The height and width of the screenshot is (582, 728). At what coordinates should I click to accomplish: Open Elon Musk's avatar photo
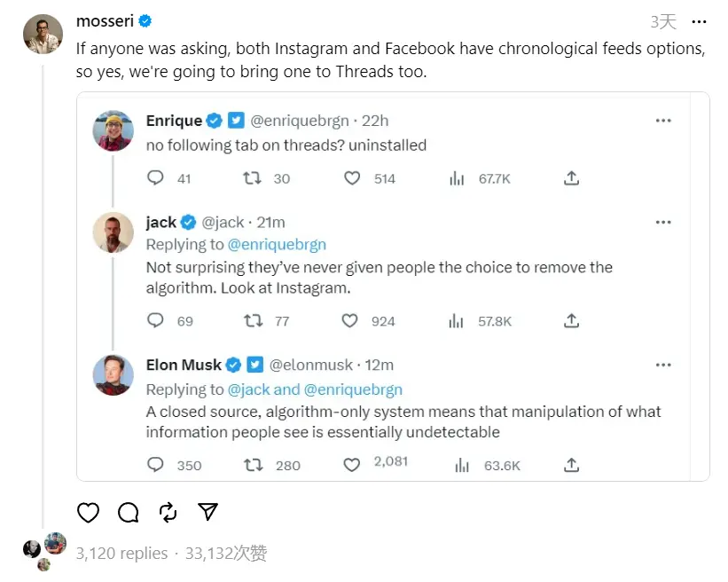[x=114, y=374]
